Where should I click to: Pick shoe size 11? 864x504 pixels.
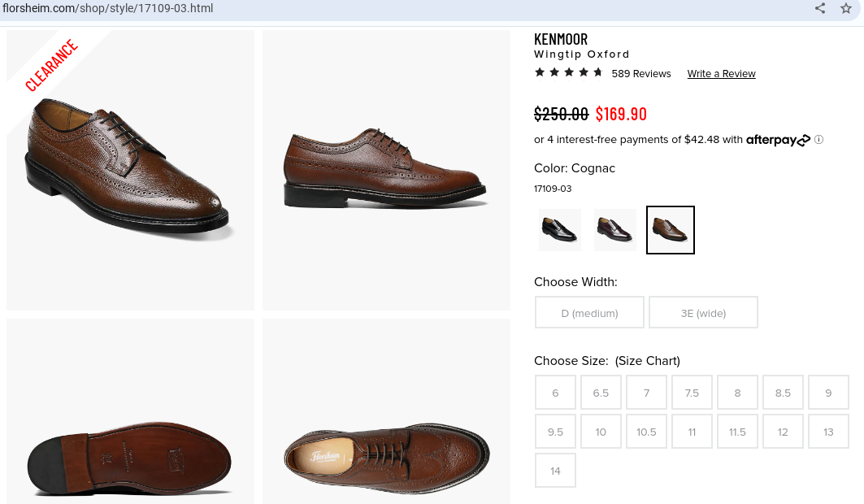pos(692,432)
